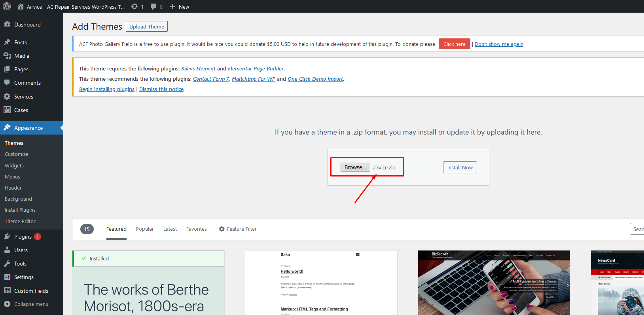
Task: Click the WordPress logo icon
Action: point(7,6)
